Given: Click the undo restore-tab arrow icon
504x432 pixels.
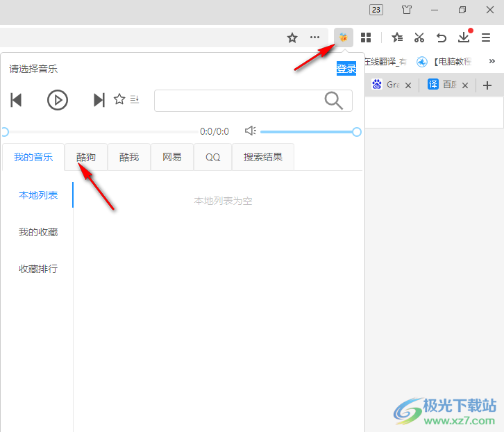Looking at the screenshot, I should pyautogui.click(x=442, y=38).
